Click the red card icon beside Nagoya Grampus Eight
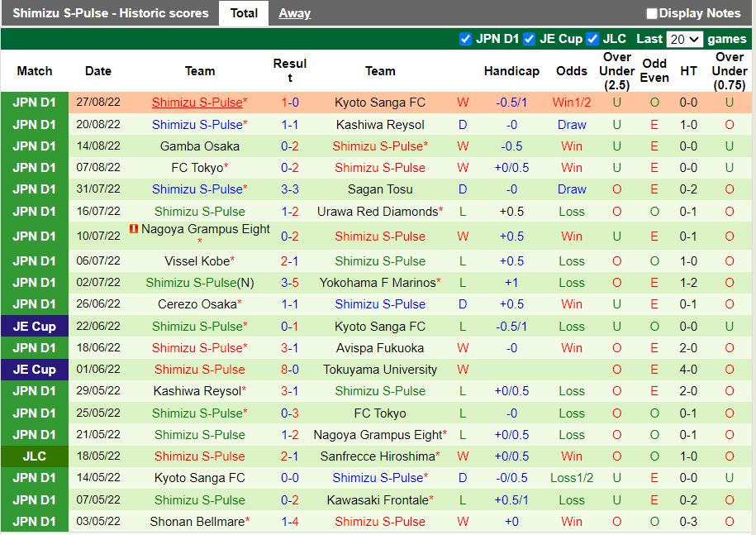Image resolution: width=756 pixels, height=535 pixels. coord(134,229)
